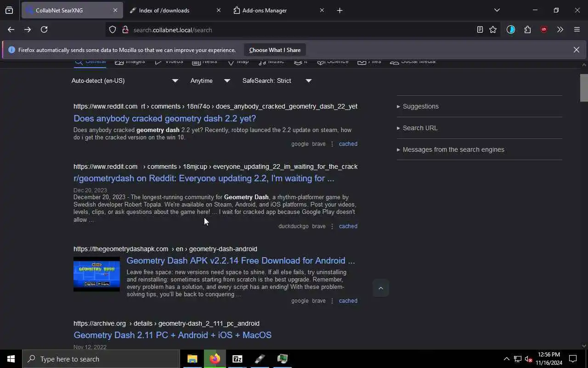Reload the current page
588x368 pixels.
click(44, 29)
